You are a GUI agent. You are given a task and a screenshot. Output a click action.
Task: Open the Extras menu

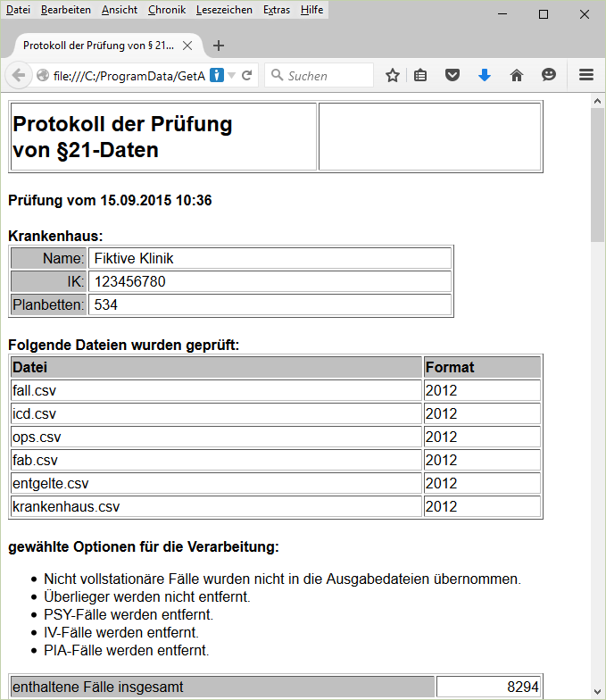tap(277, 9)
